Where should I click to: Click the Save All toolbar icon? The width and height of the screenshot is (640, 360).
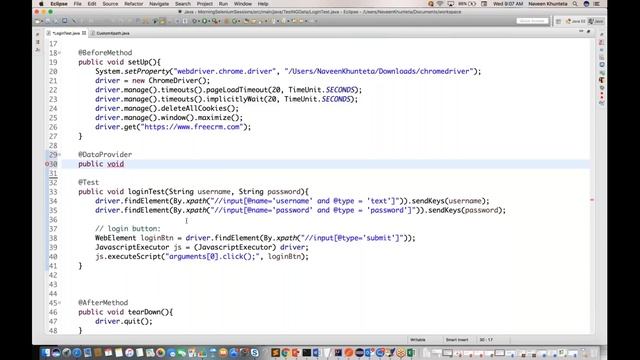56,21
